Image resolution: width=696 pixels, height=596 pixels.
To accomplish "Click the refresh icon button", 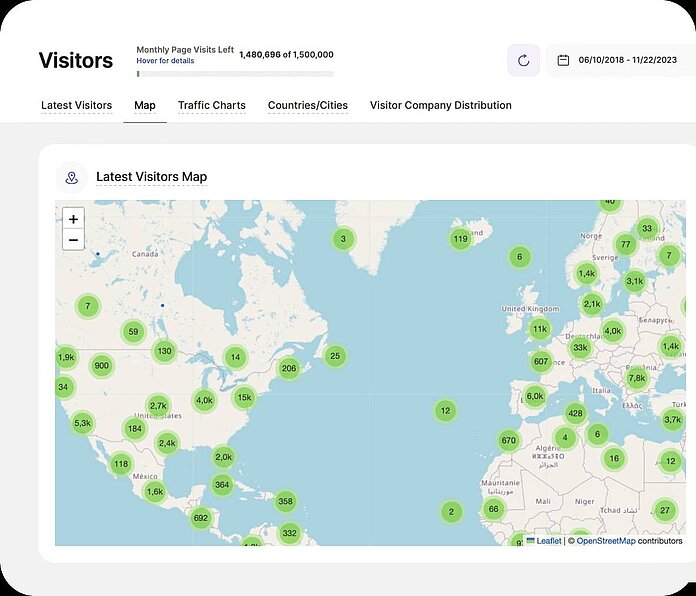I will click(523, 60).
